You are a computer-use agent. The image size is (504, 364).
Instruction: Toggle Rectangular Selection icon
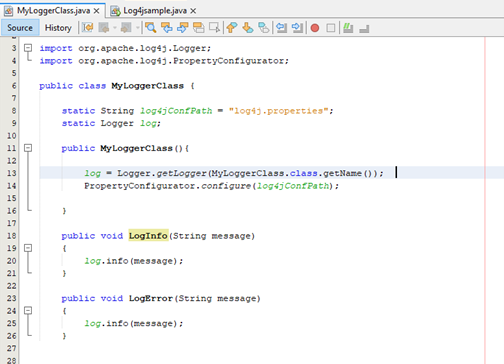[214, 28]
